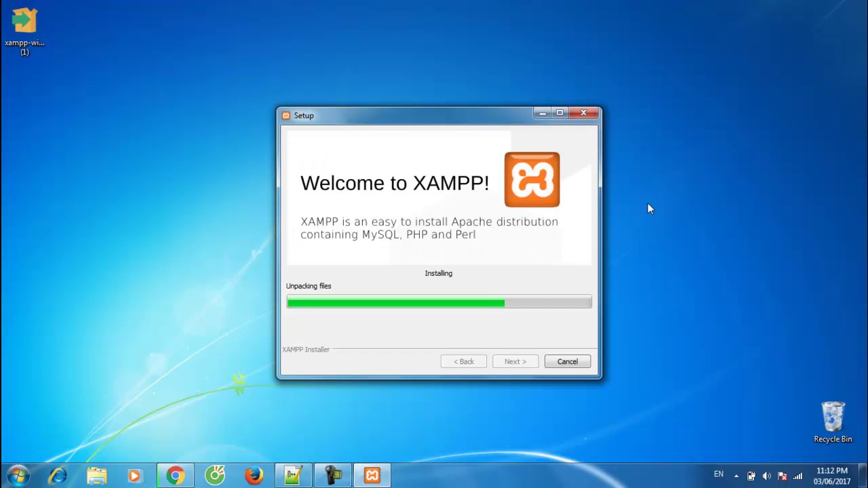Click the Setup window title bar icon
The image size is (868, 488).
286,116
